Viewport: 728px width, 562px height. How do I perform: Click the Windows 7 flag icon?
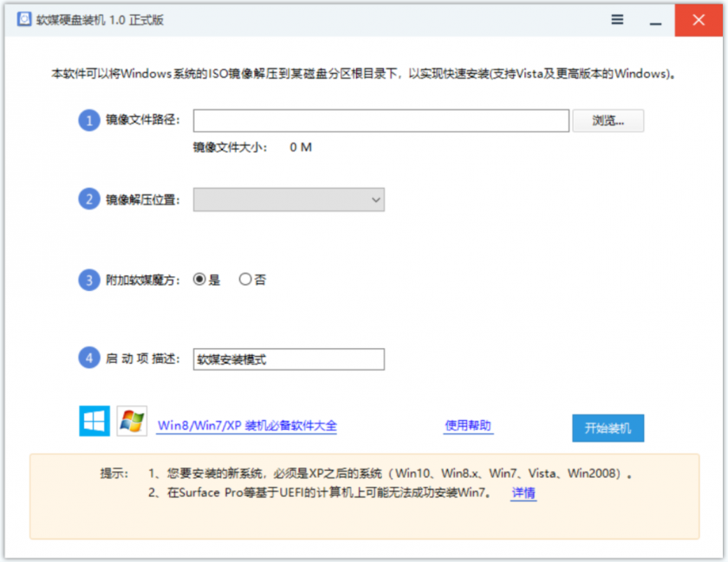tap(132, 422)
